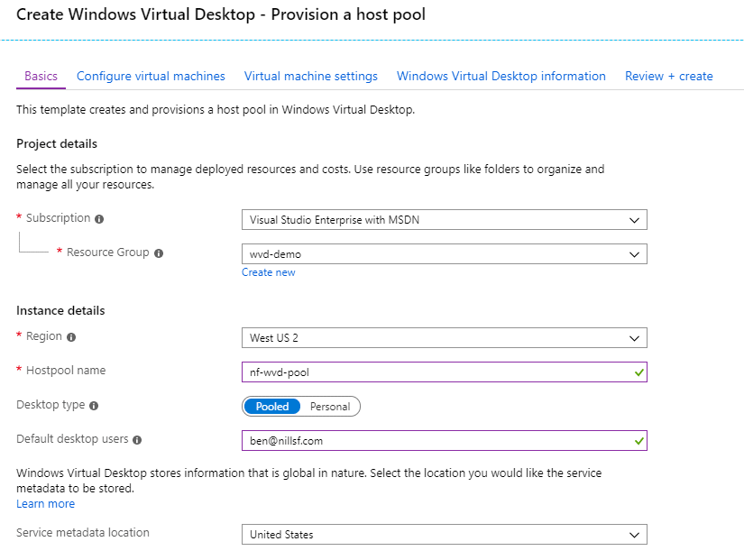Edit the Hostpool name field

click(444, 372)
